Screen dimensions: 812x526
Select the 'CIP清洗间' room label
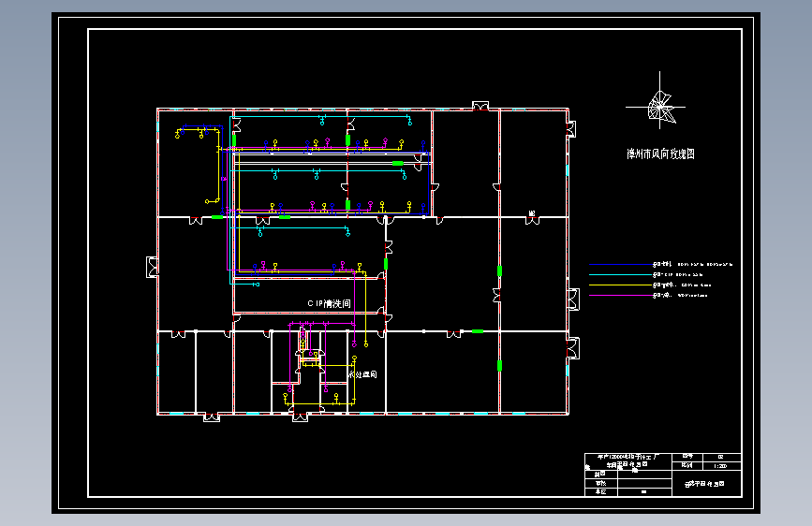[329, 303]
